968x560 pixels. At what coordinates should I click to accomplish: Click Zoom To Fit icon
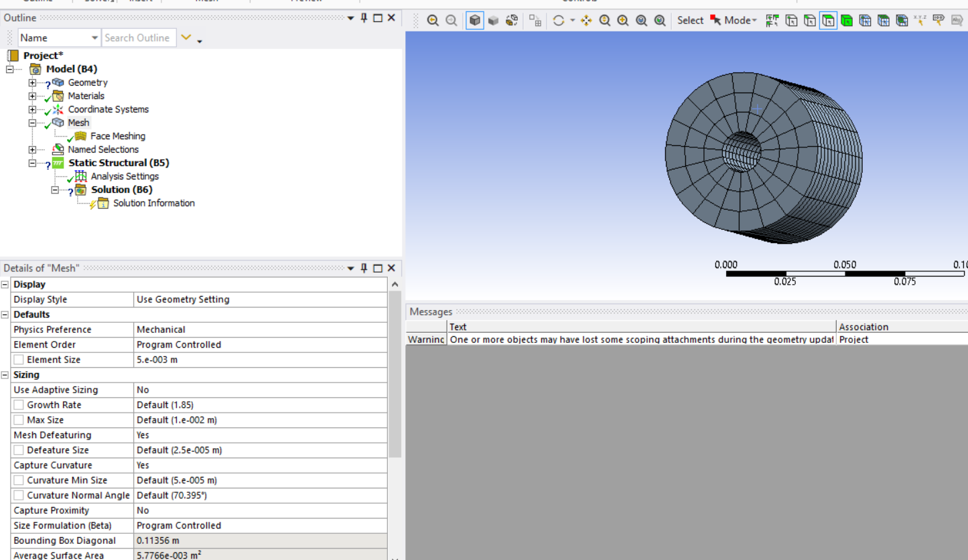641,20
